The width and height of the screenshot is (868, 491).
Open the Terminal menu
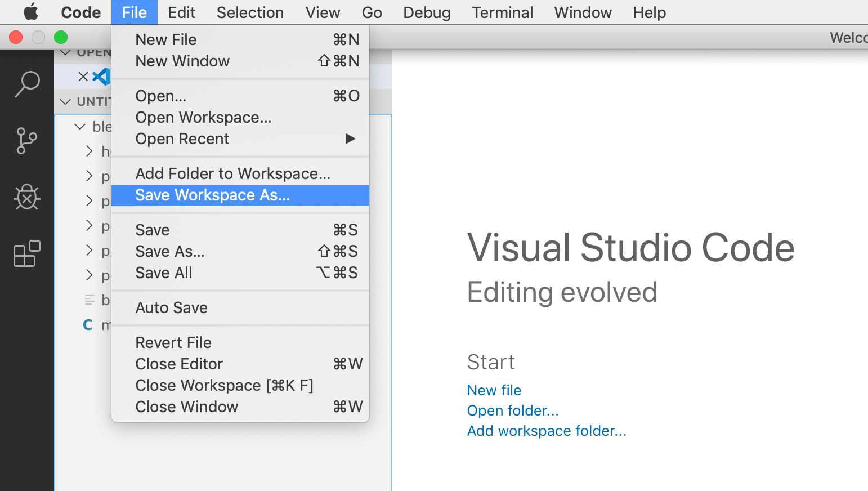(502, 12)
